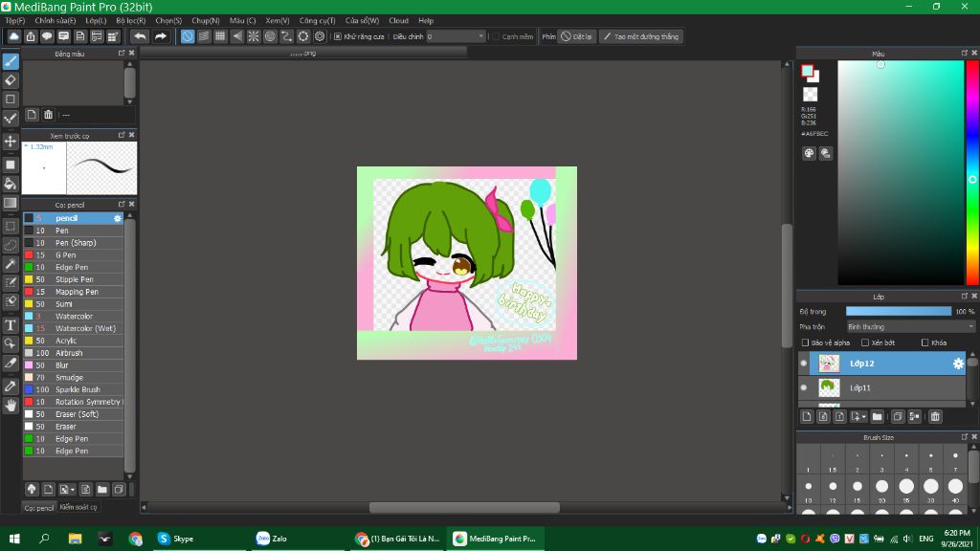This screenshot has height=551, width=980.
Task: Select the Eraser (Soft) brush
Action: click(x=73, y=414)
